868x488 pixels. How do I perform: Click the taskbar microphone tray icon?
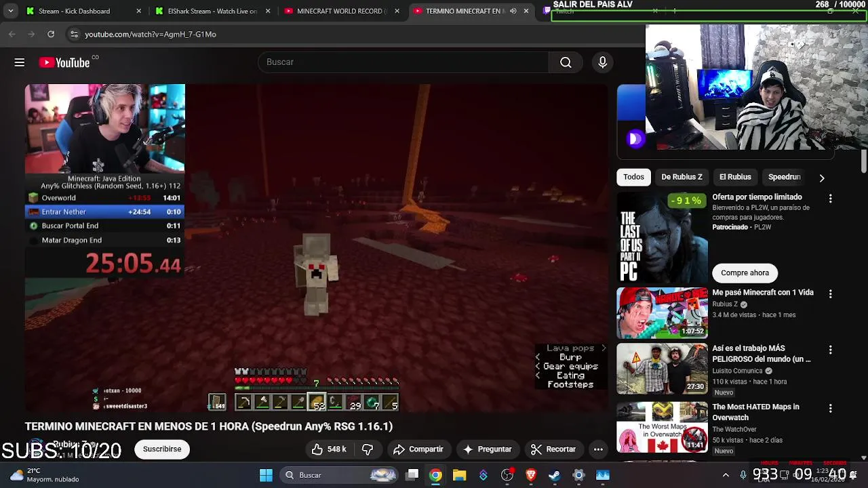[x=743, y=475]
